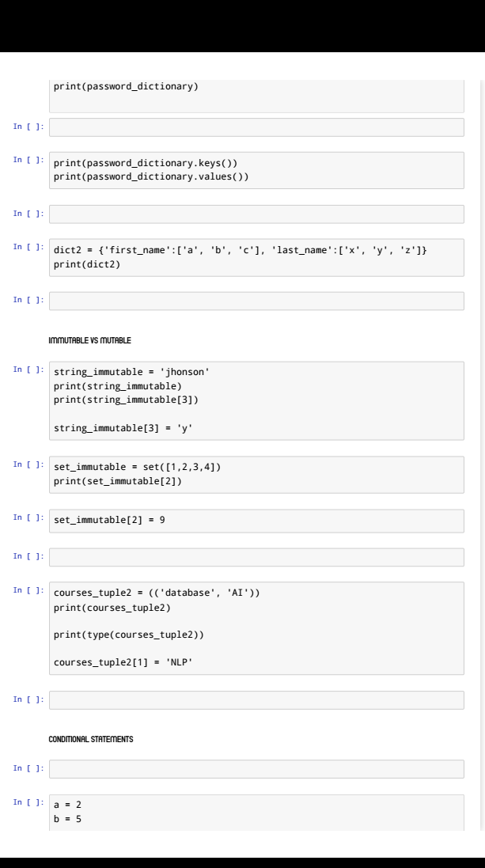Click the code cell with password_dictionary.keys()
The height and width of the screenshot is (868, 485).
(x=256, y=170)
